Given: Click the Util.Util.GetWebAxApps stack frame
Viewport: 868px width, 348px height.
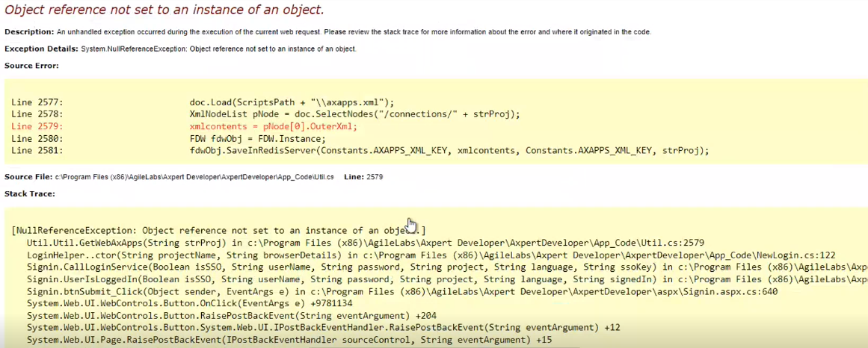Looking at the screenshot, I should point(366,243).
